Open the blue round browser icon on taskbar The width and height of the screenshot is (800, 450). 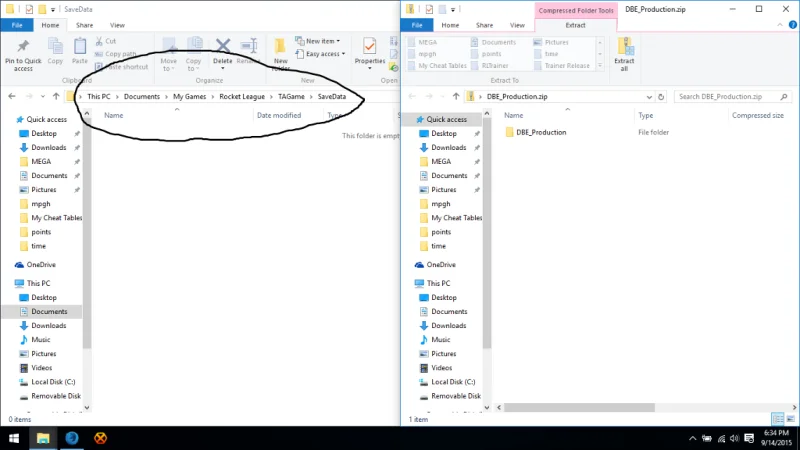(72, 438)
